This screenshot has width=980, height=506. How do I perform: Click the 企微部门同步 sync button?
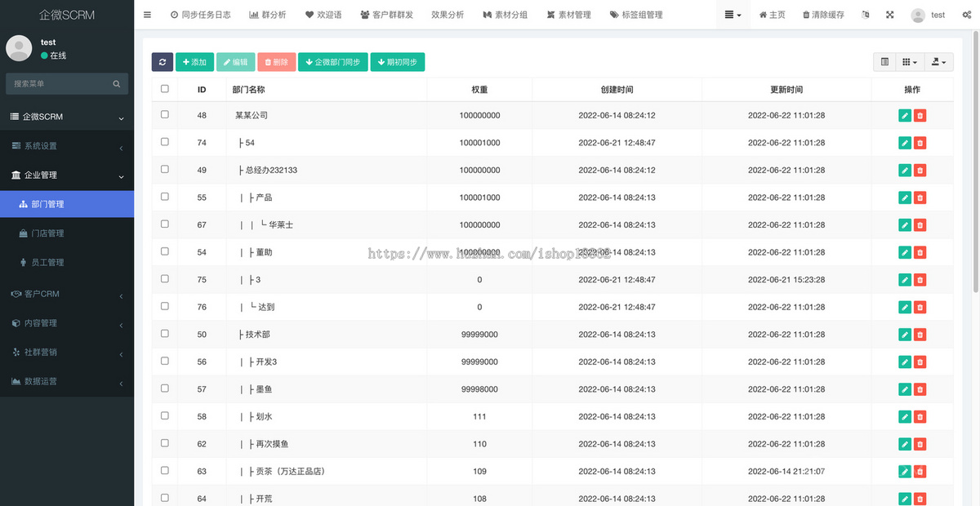(x=332, y=61)
